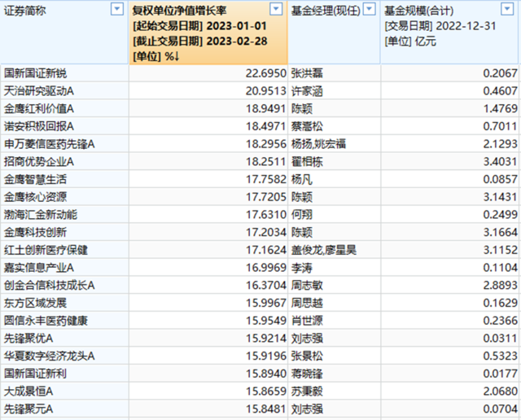Click growth rate value 17.7582

266,179
